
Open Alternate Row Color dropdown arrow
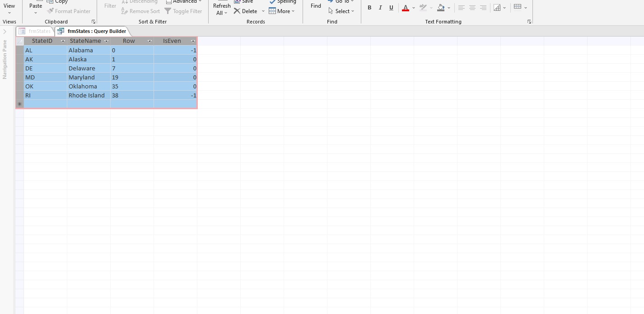coord(526,8)
